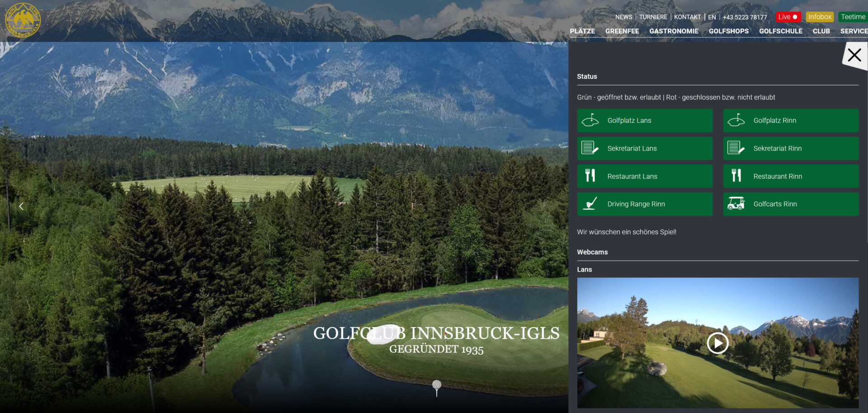Click the Sekretariat Lans notepad icon
The width and height of the screenshot is (868, 413).
(590, 148)
